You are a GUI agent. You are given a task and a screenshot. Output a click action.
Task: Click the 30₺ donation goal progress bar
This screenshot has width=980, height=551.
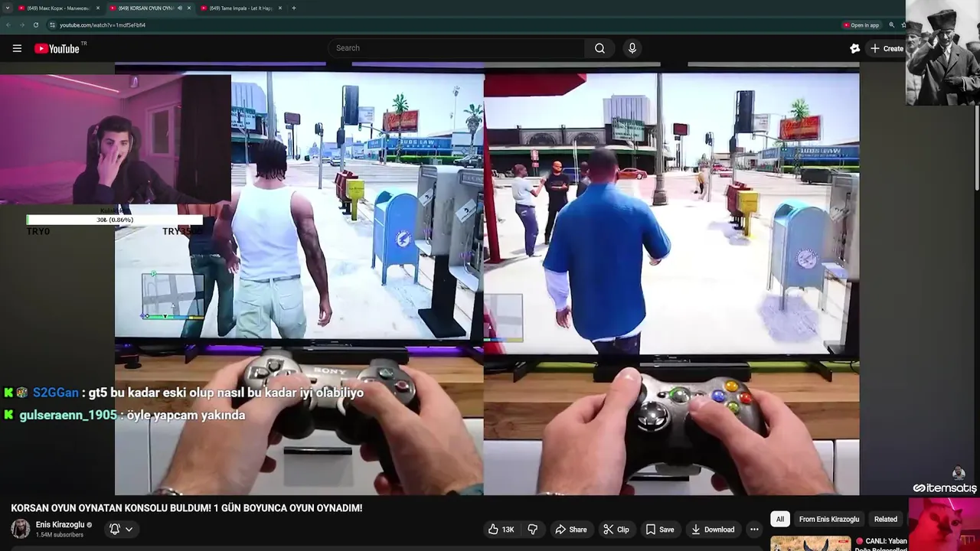pyautogui.click(x=115, y=220)
